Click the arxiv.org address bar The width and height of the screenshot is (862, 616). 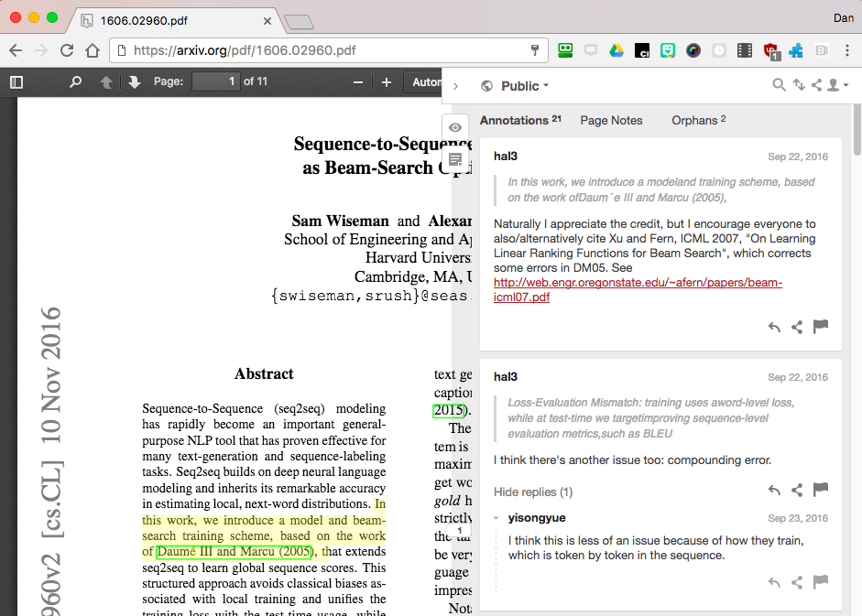click(x=329, y=50)
